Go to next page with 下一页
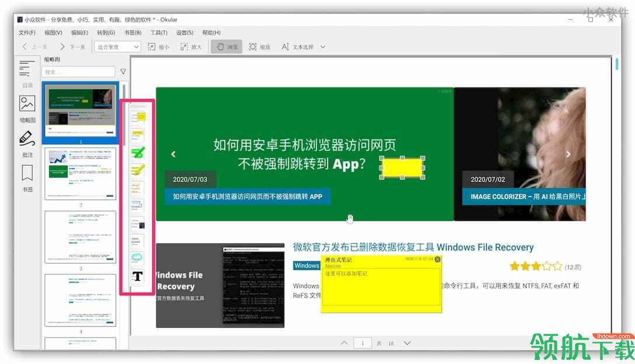635x364 pixels. point(72,47)
